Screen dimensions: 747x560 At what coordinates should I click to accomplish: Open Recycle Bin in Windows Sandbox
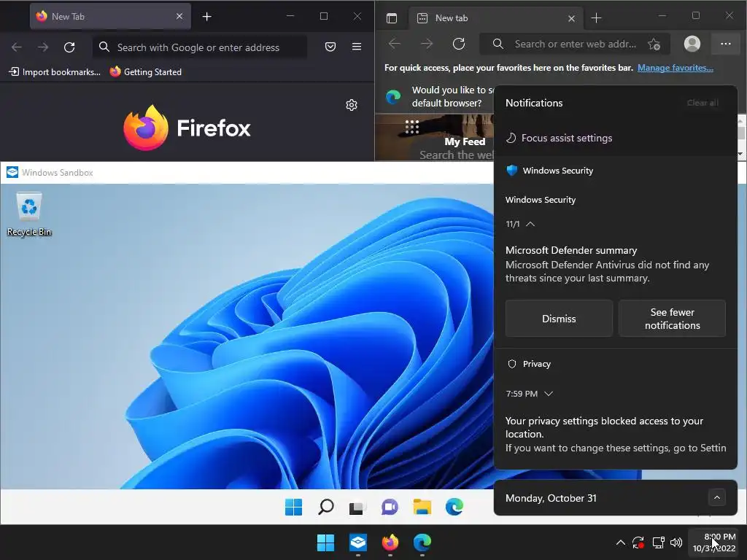(x=29, y=214)
